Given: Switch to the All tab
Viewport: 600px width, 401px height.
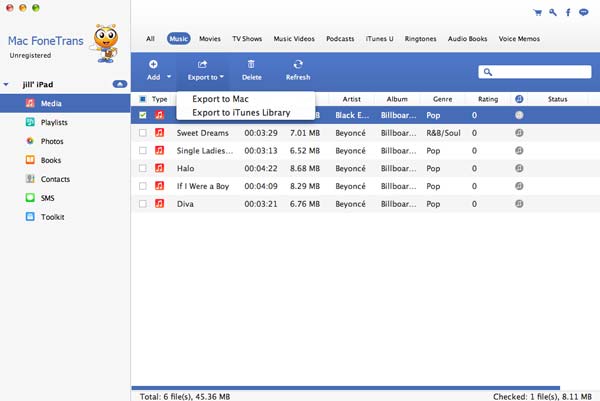Looking at the screenshot, I should tap(150, 39).
